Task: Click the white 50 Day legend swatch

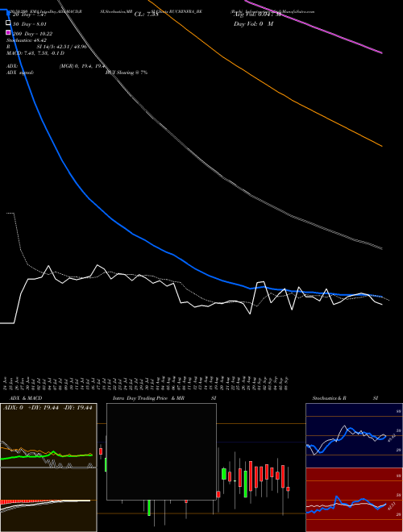Action: coord(9,23)
